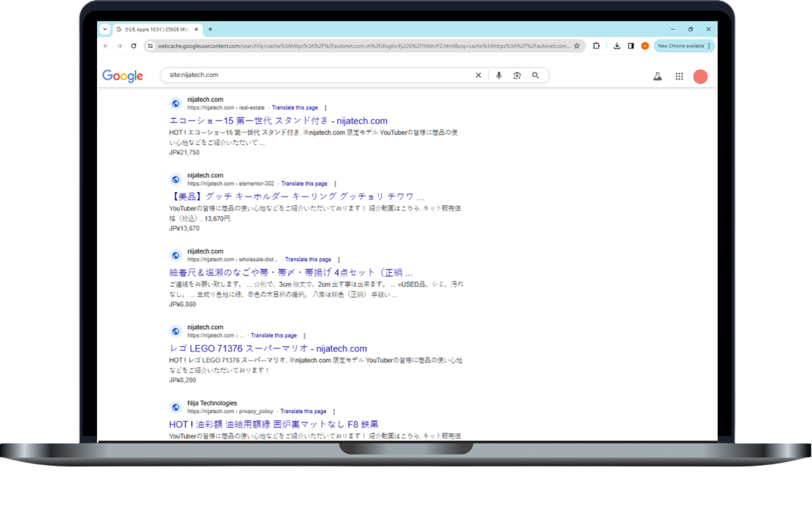Open Chrome extensions puzzle icon

click(x=596, y=46)
